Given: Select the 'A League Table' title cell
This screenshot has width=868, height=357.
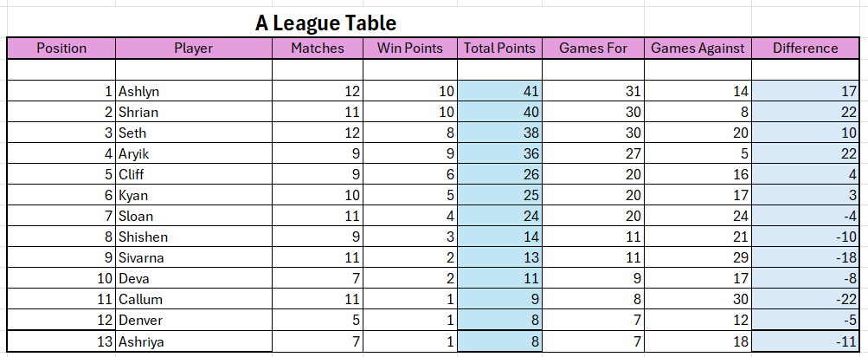Looking at the screenshot, I should (x=325, y=23).
